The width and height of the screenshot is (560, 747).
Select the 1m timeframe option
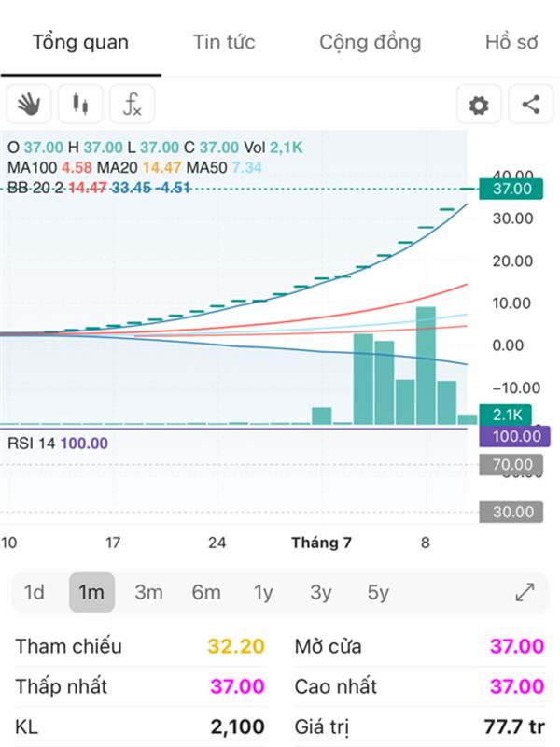[x=91, y=592]
